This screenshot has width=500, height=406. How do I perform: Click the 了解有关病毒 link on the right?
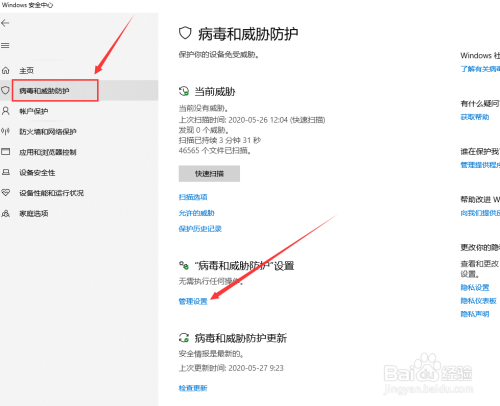pos(480,69)
